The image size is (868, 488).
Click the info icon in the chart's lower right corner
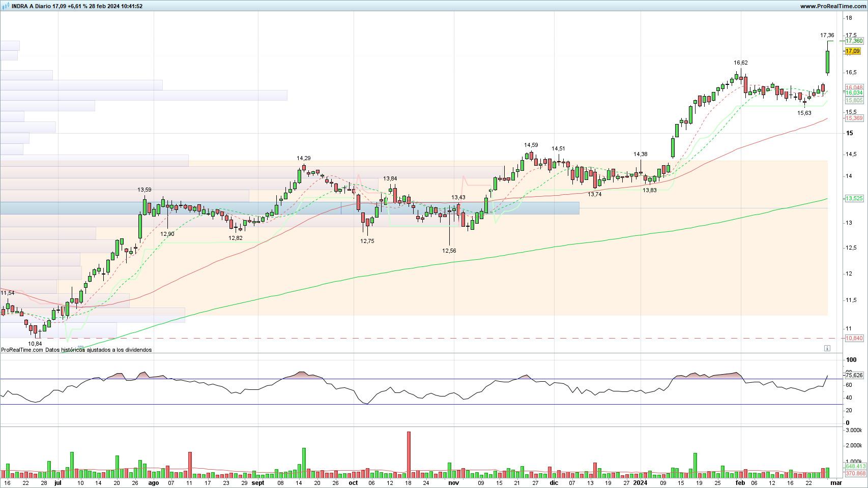[827, 348]
